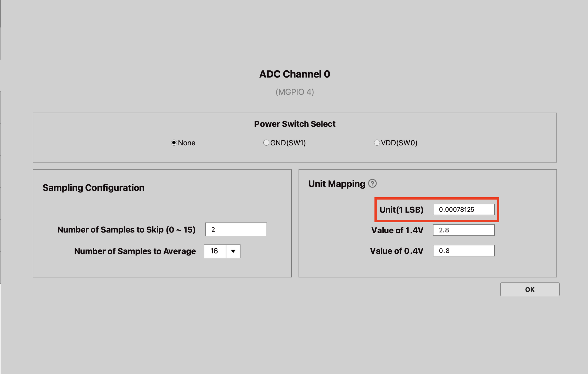Click the (MGPIO 4) subtitle text
Viewport: 588px width, 374px height.
(294, 92)
